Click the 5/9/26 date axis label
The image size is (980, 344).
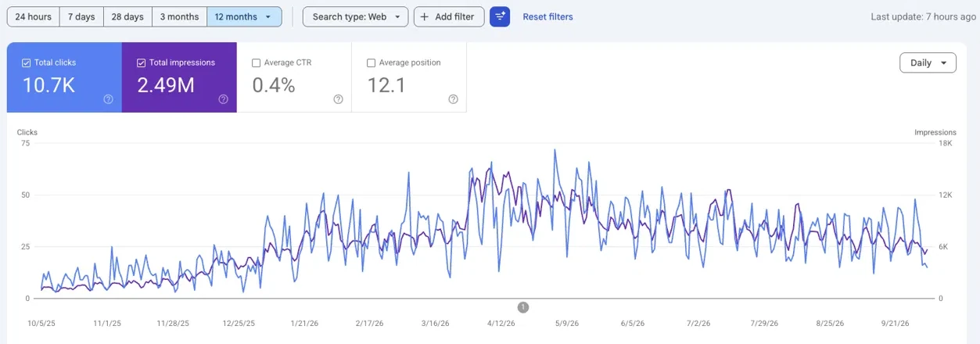pyautogui.click(x=566, y=323)
